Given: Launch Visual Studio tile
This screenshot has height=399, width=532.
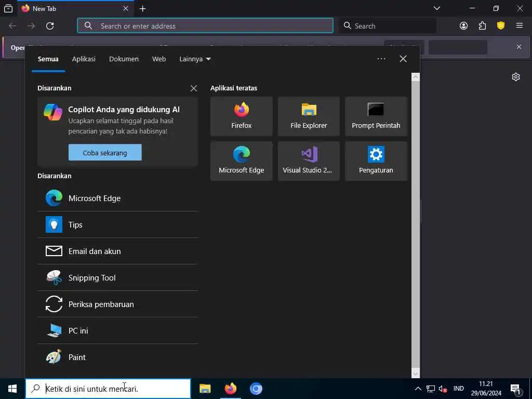Looking at the screenshot, I should pos(309,161).
